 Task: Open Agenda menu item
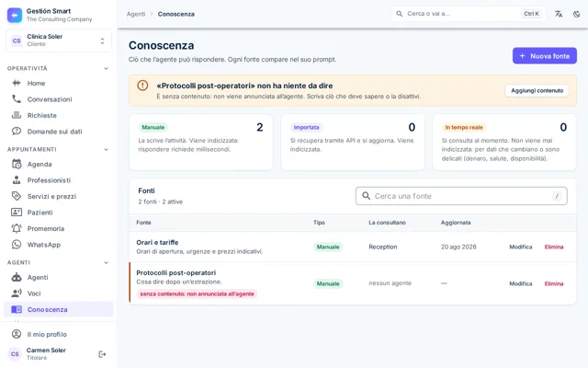58,164
